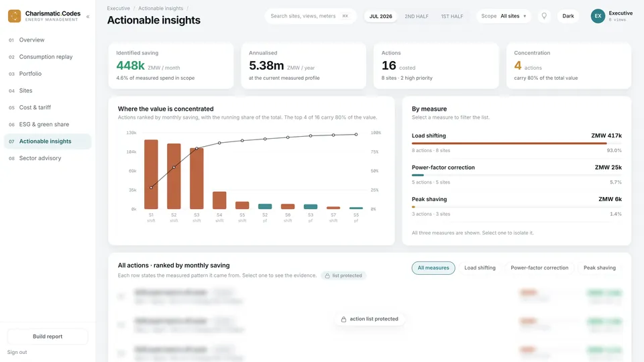
Task: Click the Annualised 5.38m card
Action: (x=303, y=66)
